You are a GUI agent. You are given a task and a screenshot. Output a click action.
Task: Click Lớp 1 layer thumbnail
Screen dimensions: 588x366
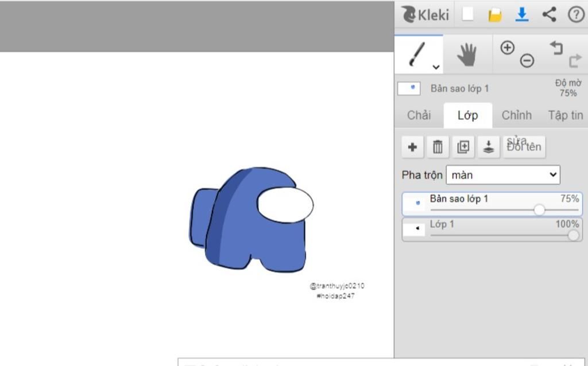[415, 228]
